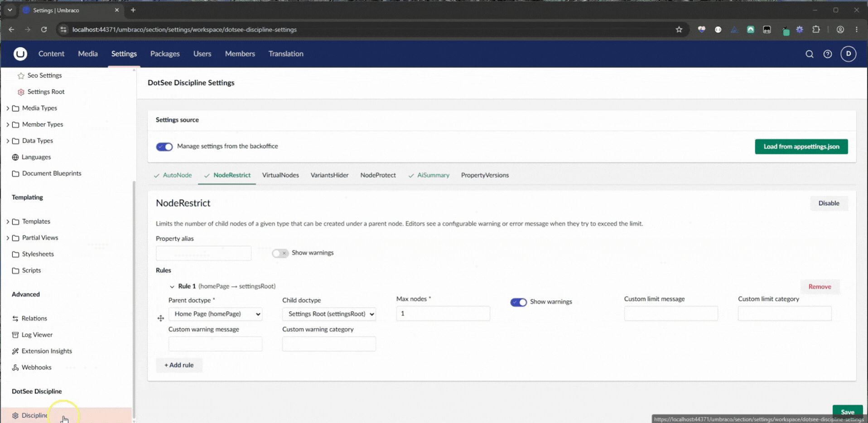Image resolution: width=868 pixels, height=423 pixels.
Task: Open the Parent doctype dropdown
Action: click(x=215, y=314)
